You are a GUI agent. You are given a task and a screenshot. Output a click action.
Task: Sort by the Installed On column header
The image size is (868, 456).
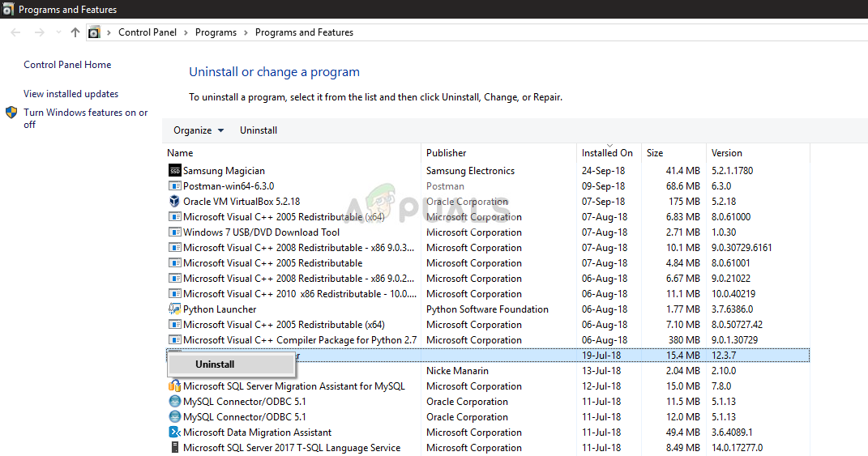click(x=609, y=153)
